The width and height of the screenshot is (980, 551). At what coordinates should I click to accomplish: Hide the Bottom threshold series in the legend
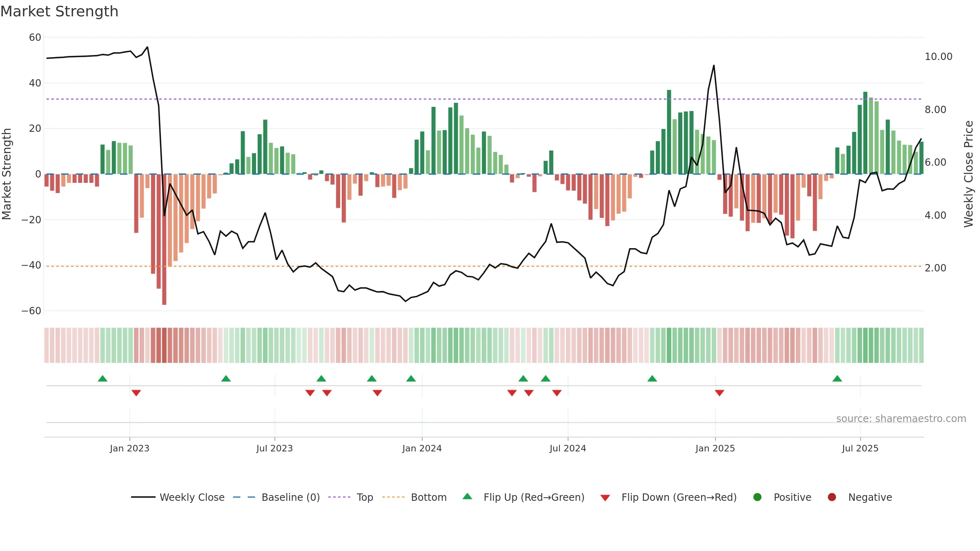tap(414, 497)
